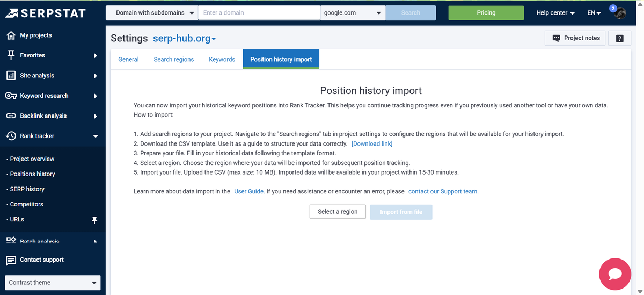This screenshot has height=295, width=644.
Task: Click the Search button
Action: (x=411, y=13)
